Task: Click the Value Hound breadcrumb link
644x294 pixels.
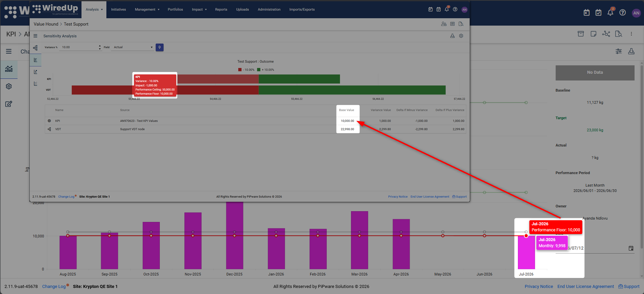Action: point(46,24)
